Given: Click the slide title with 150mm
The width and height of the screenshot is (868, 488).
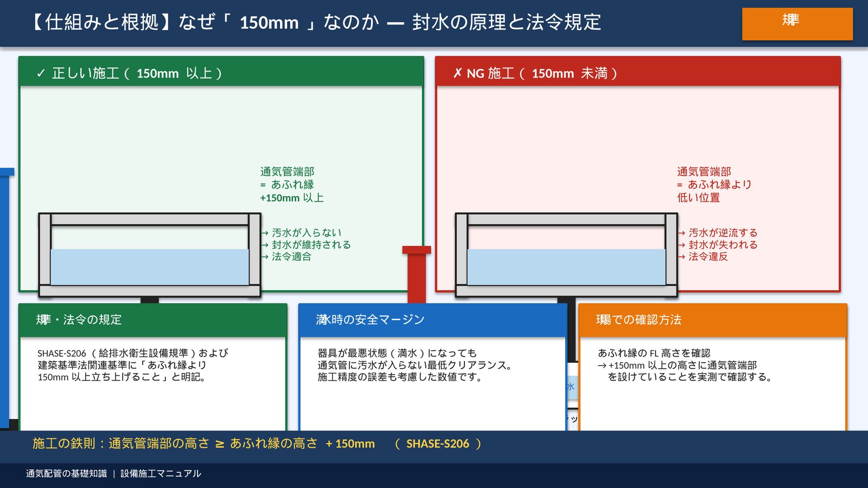Looking at the screenshot, I should pyautogui.click(x=316, y=23).
